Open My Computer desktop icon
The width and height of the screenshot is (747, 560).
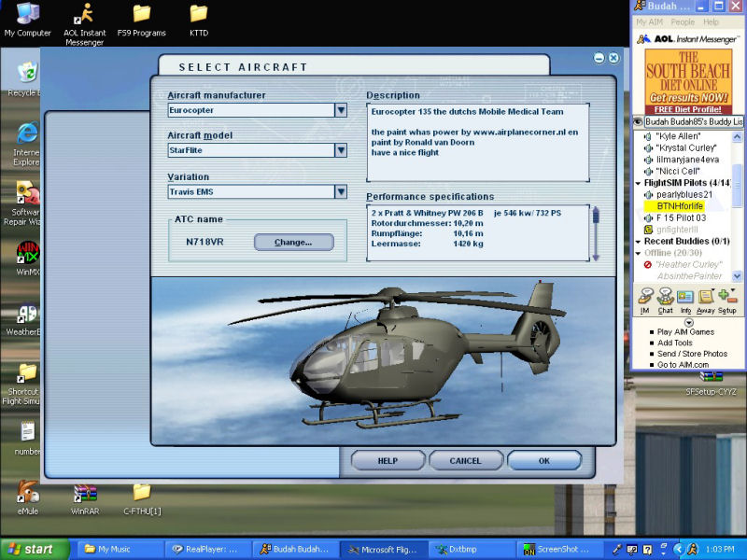pyautogui.click(x=28, y=19)
